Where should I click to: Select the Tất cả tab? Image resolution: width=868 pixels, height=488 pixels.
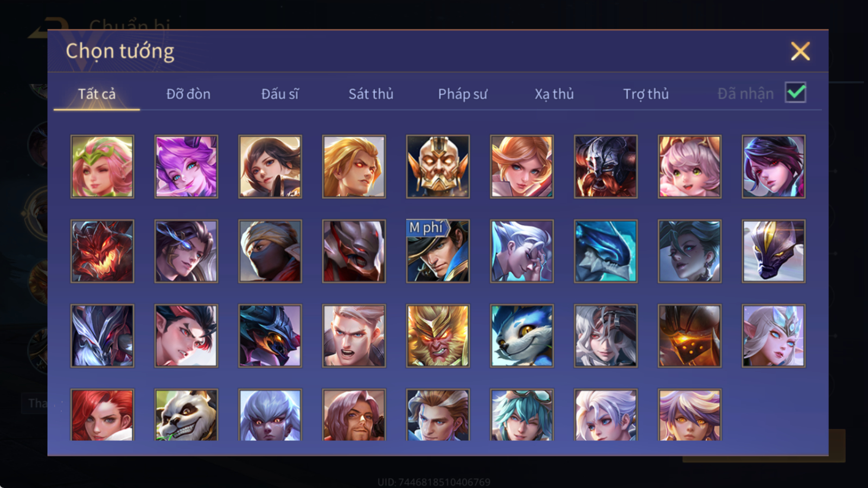pyautogui.click(x=97, y=94)
